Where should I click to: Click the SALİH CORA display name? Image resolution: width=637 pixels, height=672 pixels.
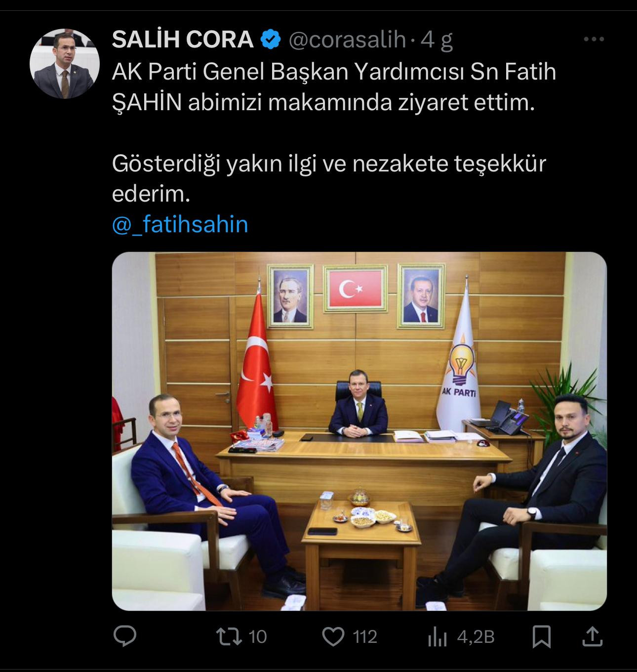tap(183, 40)
